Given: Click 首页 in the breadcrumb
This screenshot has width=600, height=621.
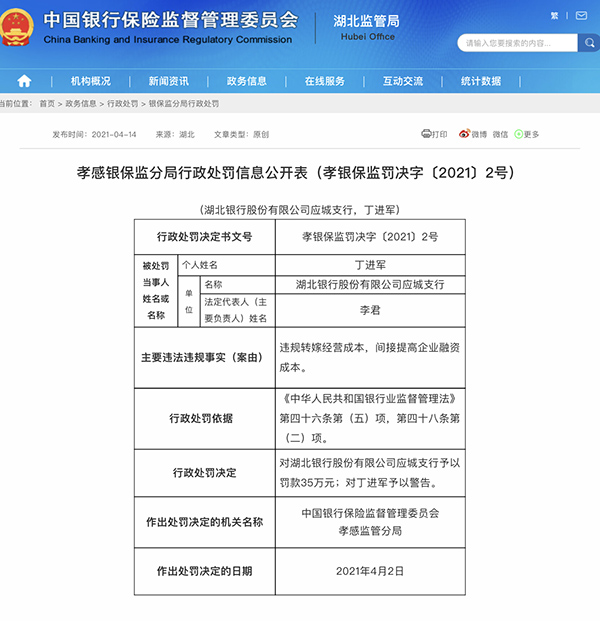Looking at the screenshot, I should (x=47, y=104).
